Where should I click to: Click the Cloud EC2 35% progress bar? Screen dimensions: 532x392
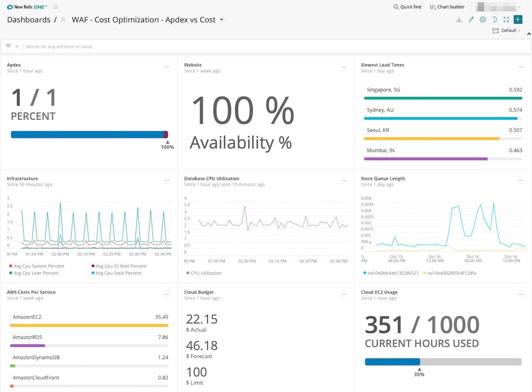point(443,362)
